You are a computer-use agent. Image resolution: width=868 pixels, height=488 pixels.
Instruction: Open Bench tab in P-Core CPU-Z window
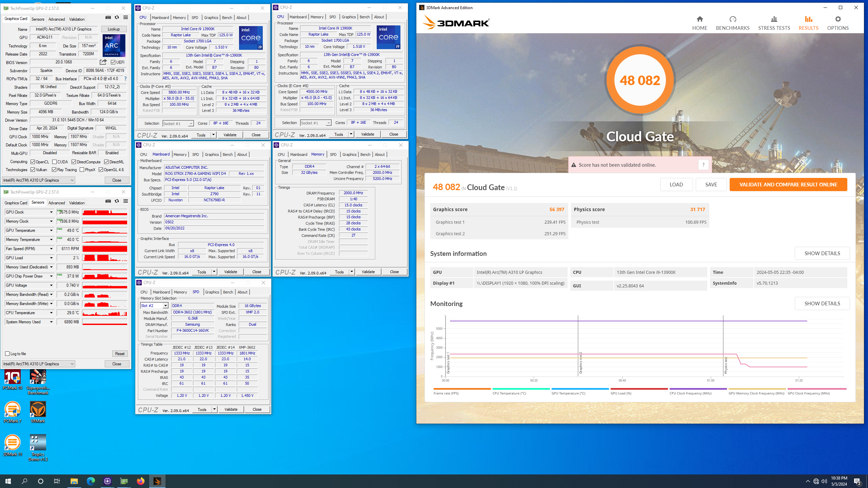[227, 18]
